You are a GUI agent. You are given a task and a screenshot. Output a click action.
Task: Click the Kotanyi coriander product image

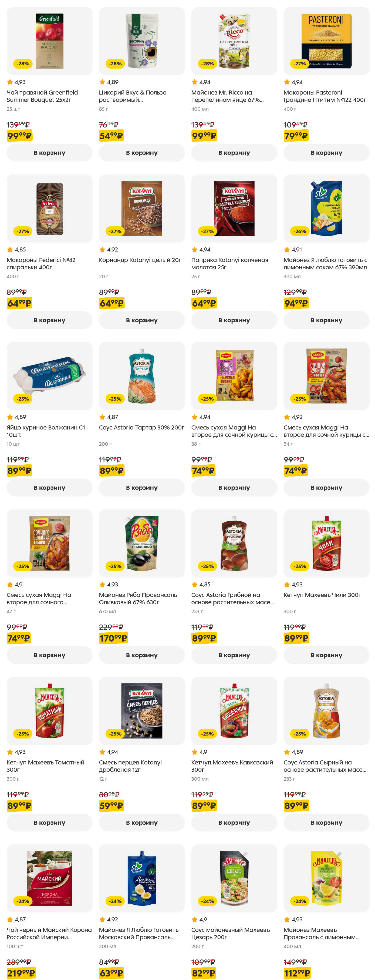141,209
